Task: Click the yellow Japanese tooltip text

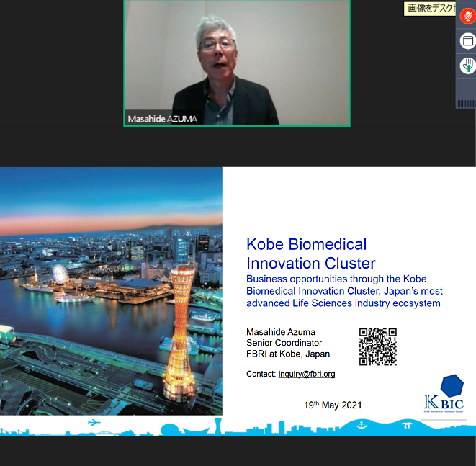Action: pos(431,8)
